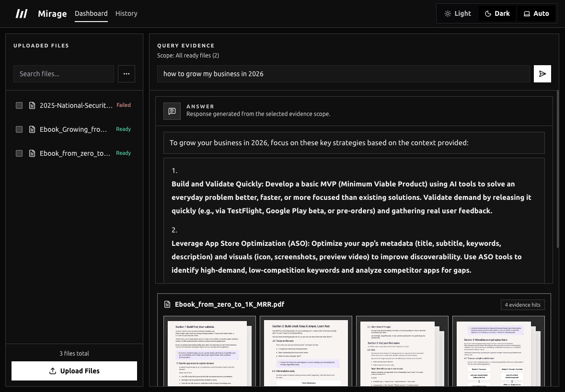565x392 pixels.
Task: Click the Upload Files button
Action: pyautogui.click(x=74, y=371)
